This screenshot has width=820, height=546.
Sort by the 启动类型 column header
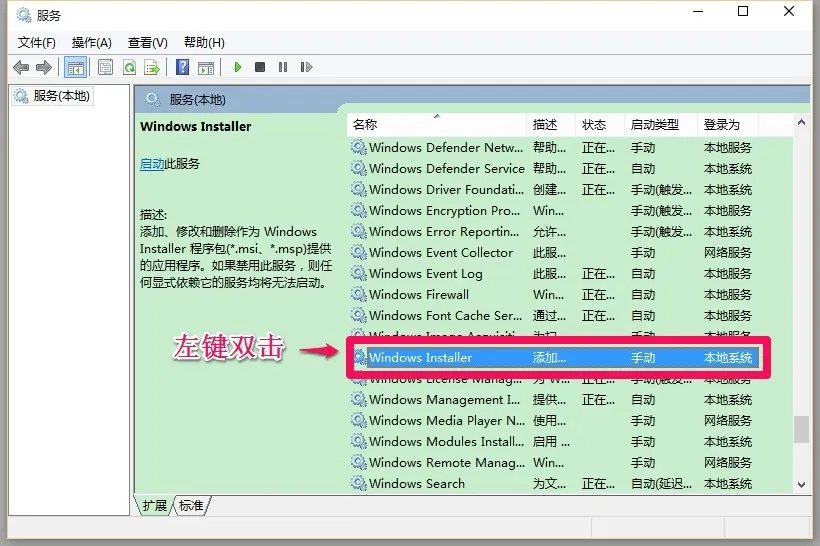660,125
